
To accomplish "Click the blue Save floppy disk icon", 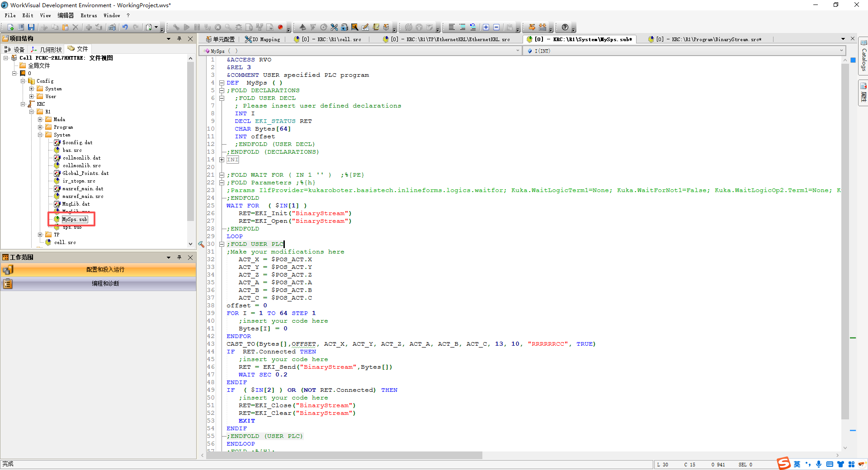I will point(31,28).
